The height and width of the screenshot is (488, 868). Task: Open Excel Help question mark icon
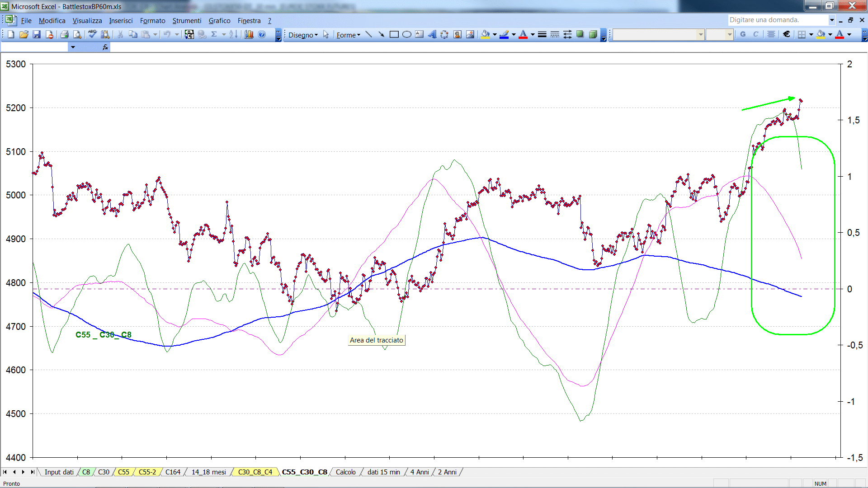pos(262,34)
